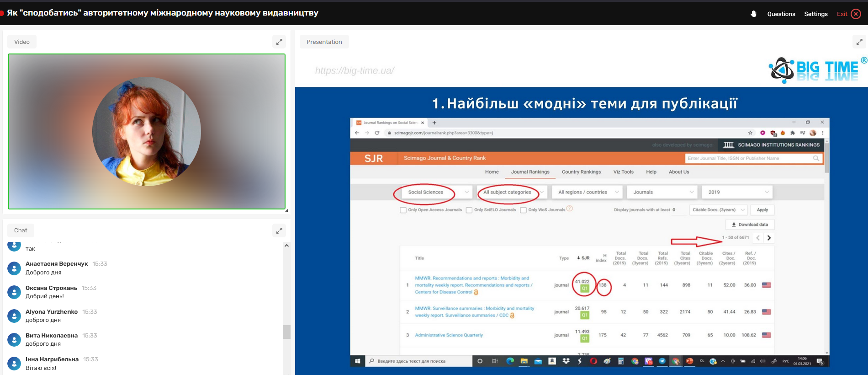This screenshot has width=868, height=375.
Task: Open File Explorer from the taskbar
Action: pyautogui.click(x=524, y=361)
